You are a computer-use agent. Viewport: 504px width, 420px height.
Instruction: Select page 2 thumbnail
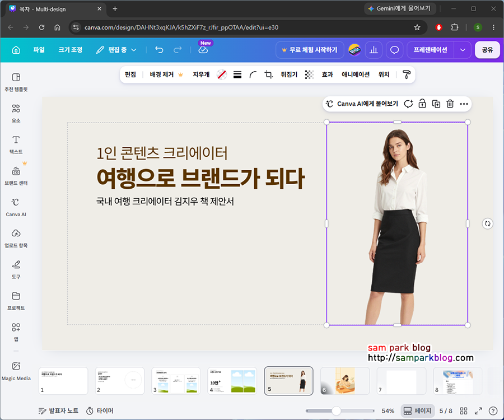[120, 381]
